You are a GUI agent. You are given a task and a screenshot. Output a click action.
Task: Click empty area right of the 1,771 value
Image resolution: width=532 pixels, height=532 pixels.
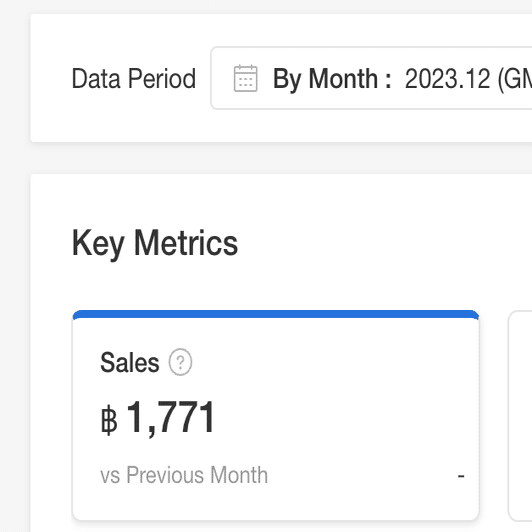point(339,418)
